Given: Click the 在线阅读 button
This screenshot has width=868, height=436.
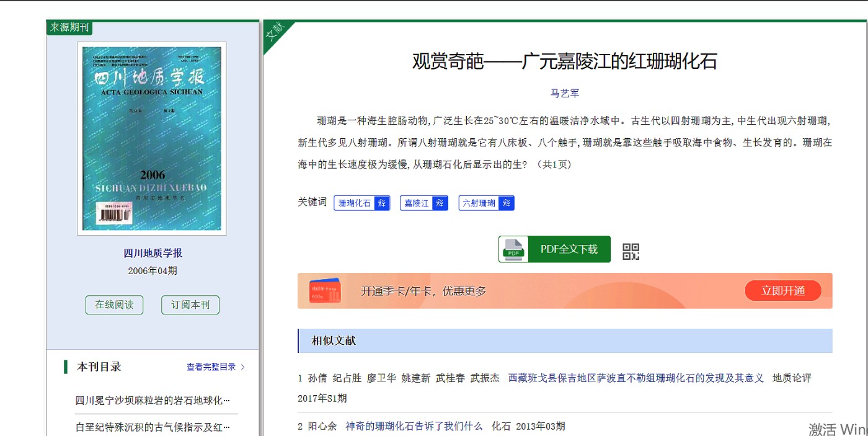Looking at the screenshot, I should [114, 305].
